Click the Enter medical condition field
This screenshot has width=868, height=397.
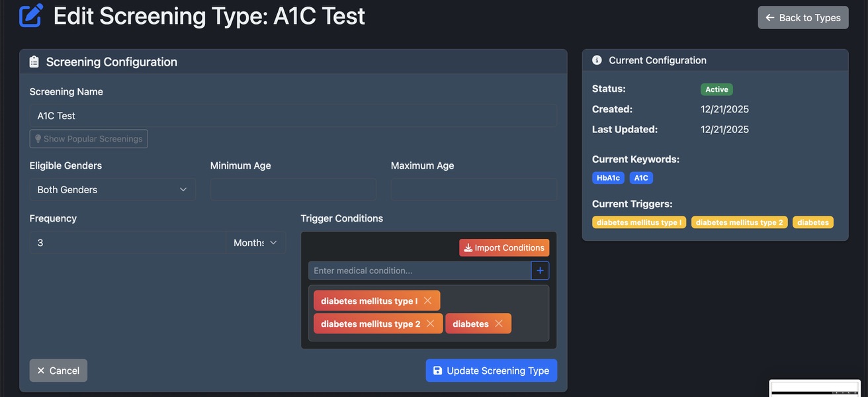419,271
